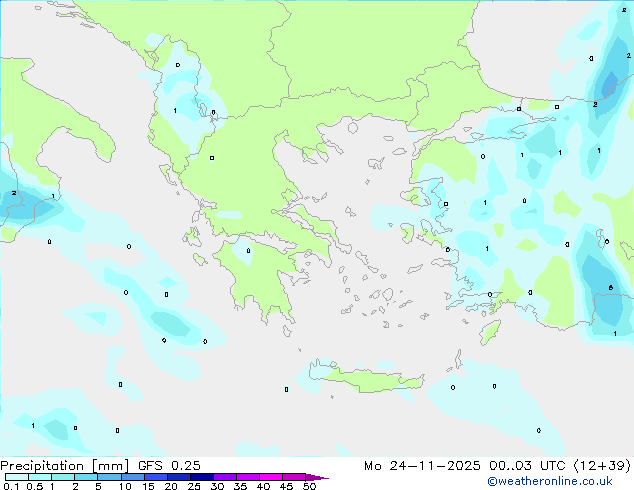Click the "(12+39)" forecast run label
Image resolution: width=634 pixels, height=490 pixels.
602,466
